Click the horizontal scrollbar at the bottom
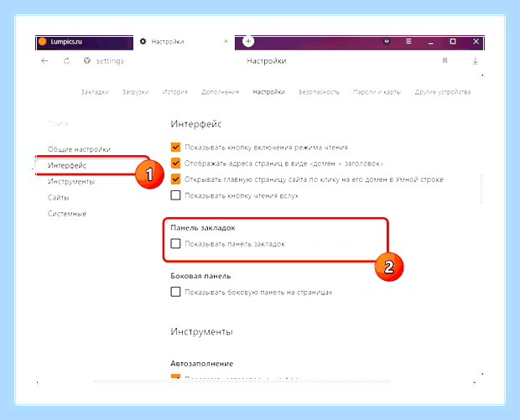The height and width of the screenshot is (420, 520). click(242, 382)
